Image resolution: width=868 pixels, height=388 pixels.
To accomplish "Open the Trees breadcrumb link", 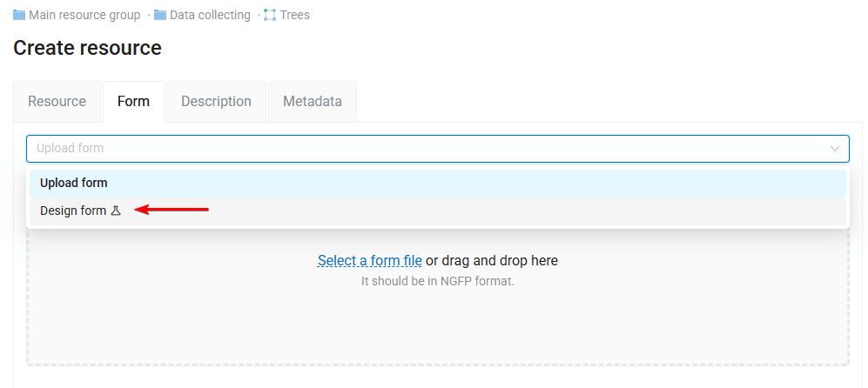I will (295, 15).
